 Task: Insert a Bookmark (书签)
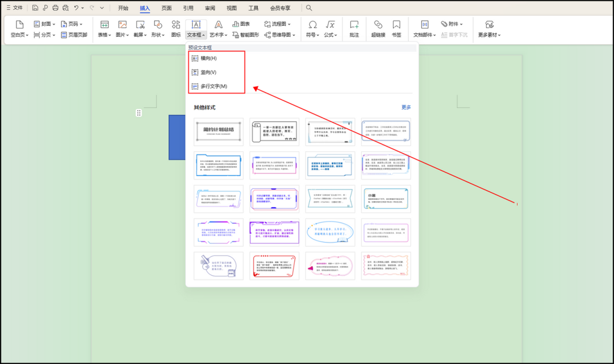(397, 29)
